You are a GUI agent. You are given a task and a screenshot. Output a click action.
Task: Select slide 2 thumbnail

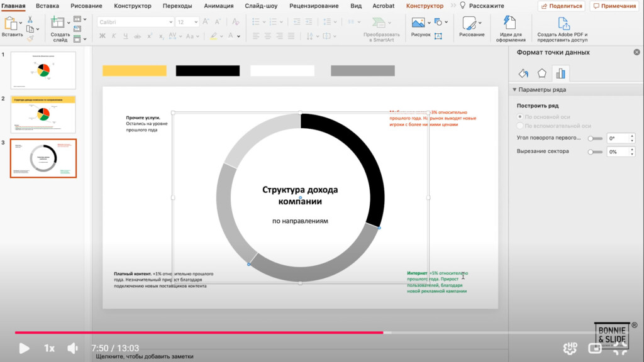pyautogui.click(x=43, y=114)
